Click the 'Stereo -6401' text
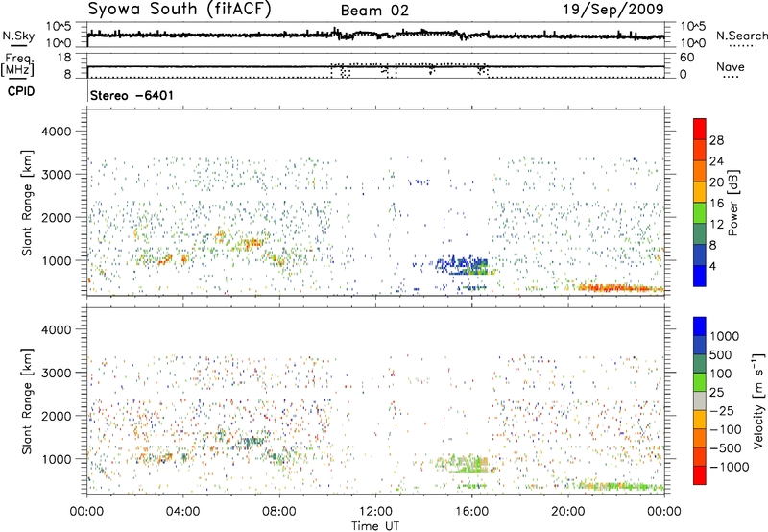Screen dimensions: 768x532 click(x=132, y=95)
